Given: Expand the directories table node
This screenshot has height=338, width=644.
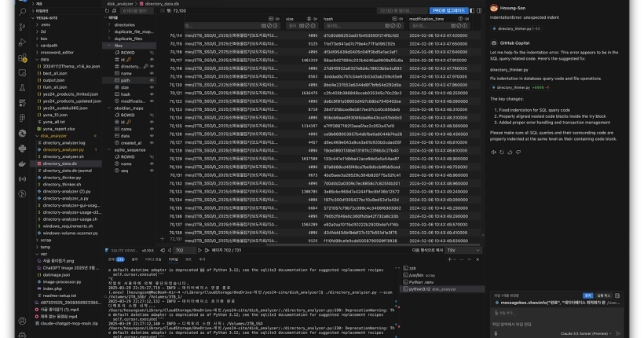Looking at the screenshot, I should pos(108,24).
